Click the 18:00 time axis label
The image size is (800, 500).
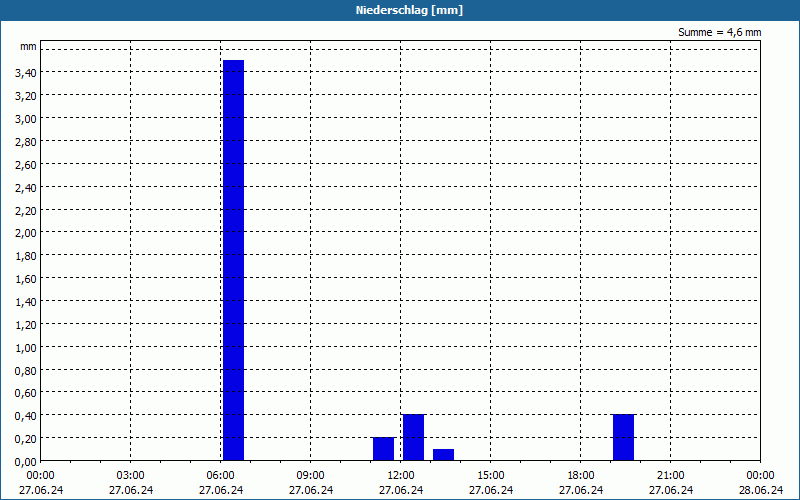[x=581, y=476]
